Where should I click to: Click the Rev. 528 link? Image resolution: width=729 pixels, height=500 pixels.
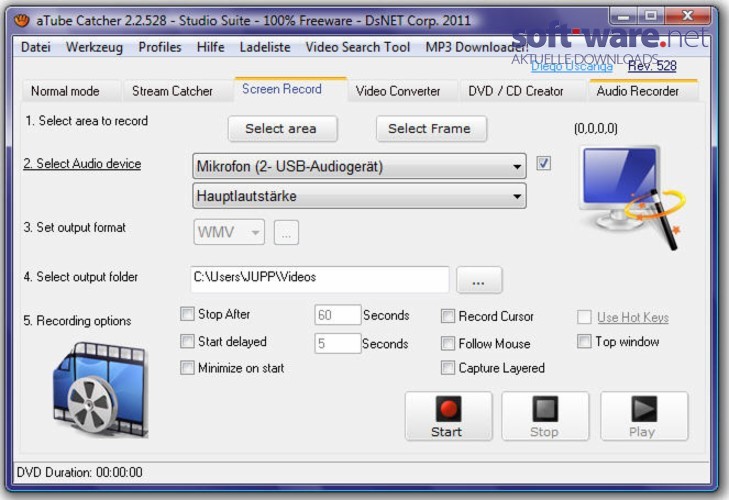click(652, 66)
